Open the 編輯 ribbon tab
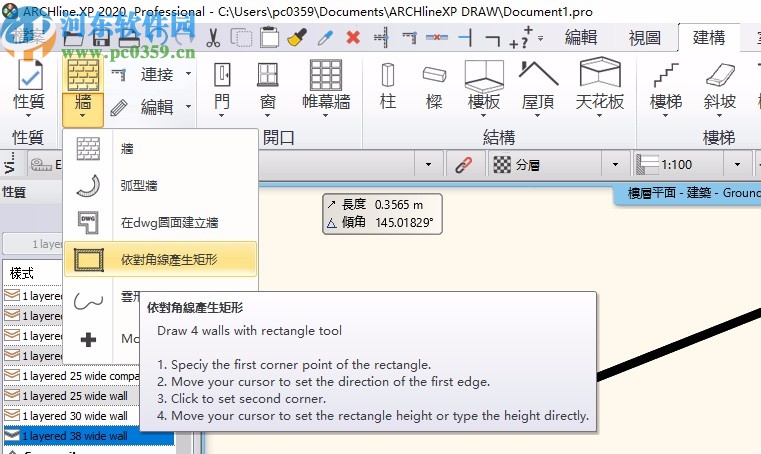Screen dimensions: 761x454 580,37
